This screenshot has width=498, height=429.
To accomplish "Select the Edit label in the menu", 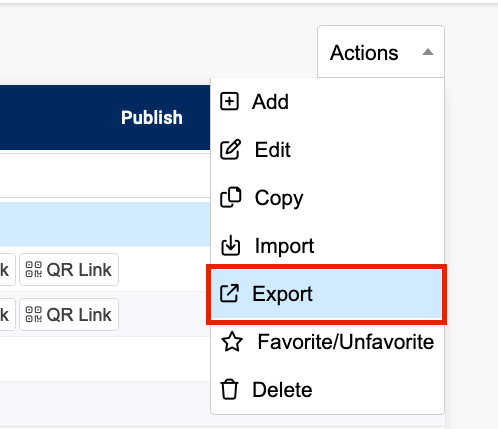I will click(x=273, y=150).
